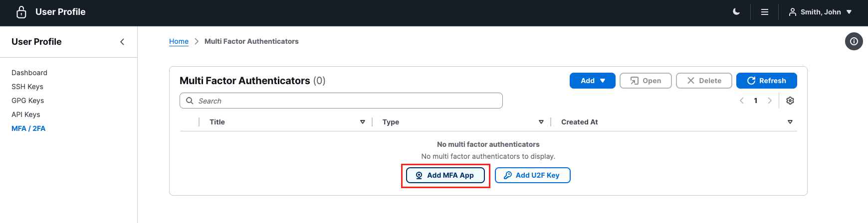The width and height of the screenshot is (868, 223).
Task: Go to the next page arrow
Action: 770,101
